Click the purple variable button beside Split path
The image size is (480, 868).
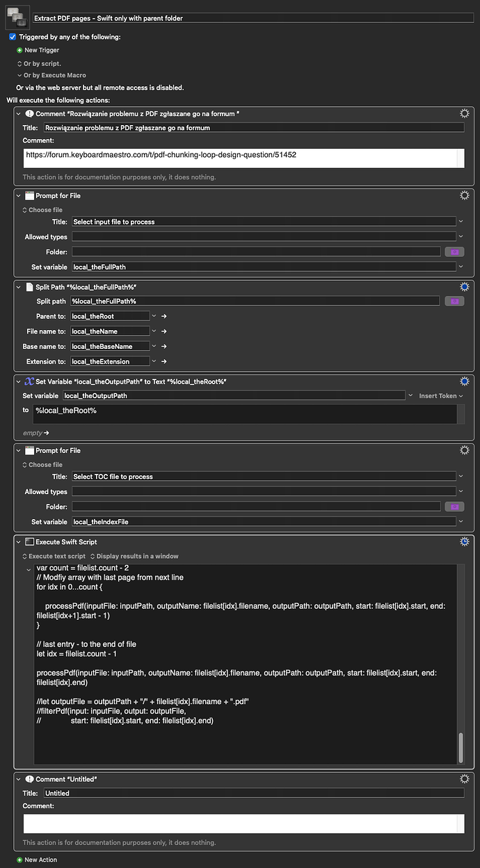[454, 302]
